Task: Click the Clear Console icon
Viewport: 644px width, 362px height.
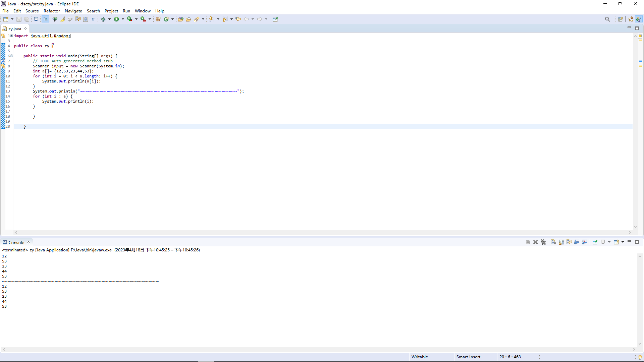Action: [553, 242]
